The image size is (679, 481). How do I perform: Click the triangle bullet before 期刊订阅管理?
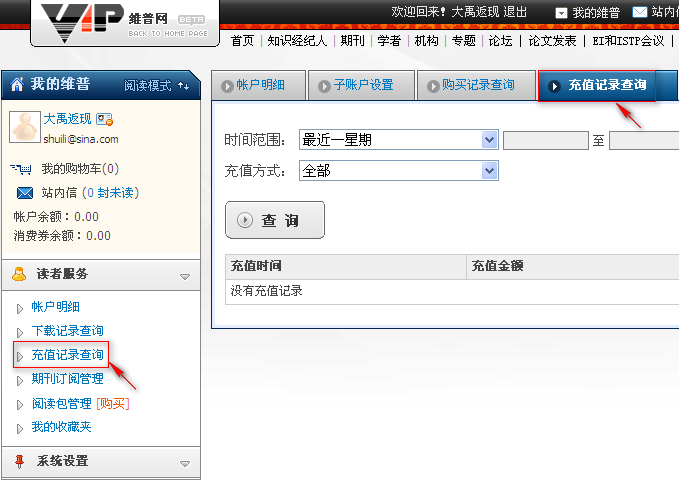[19, 381]
